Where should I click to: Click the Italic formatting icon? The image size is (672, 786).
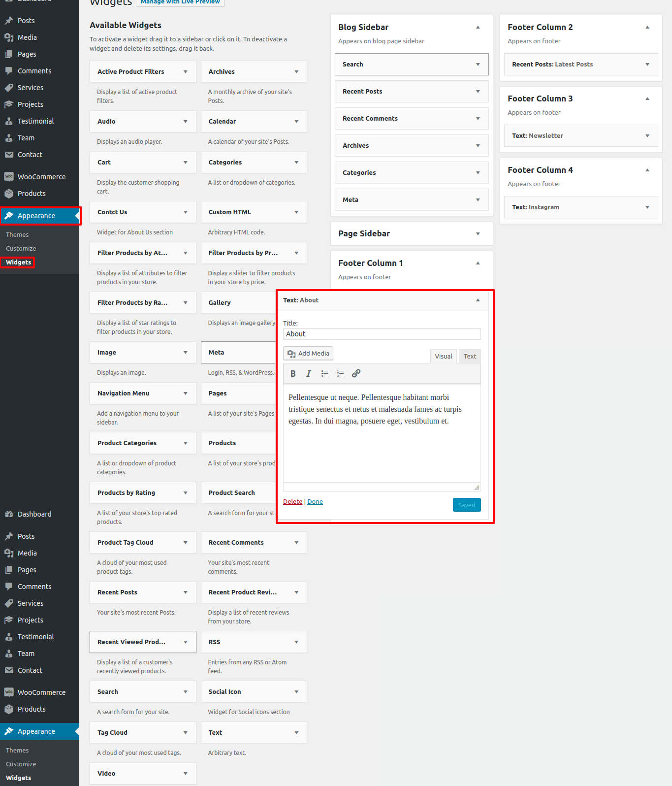click(309, 374)
